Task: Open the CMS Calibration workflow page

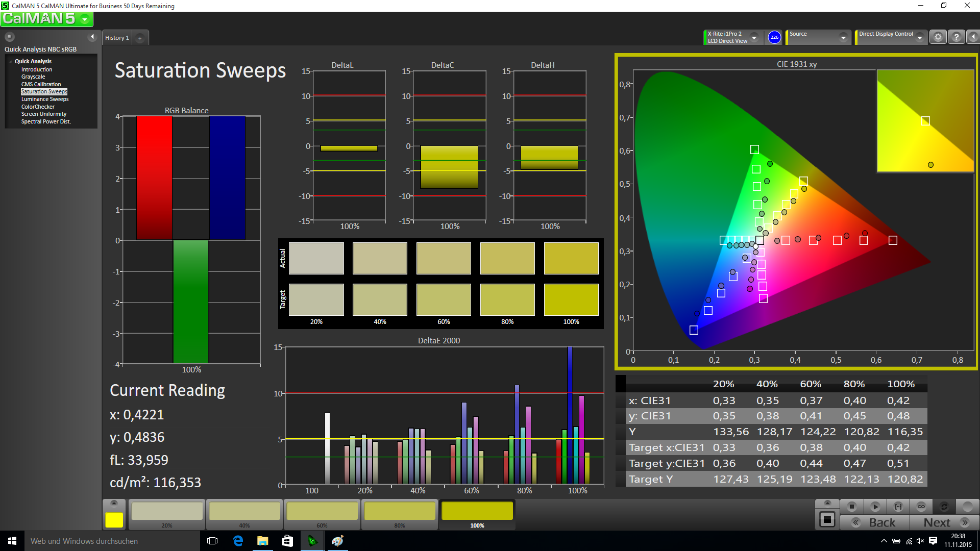Action: [41, 84]
